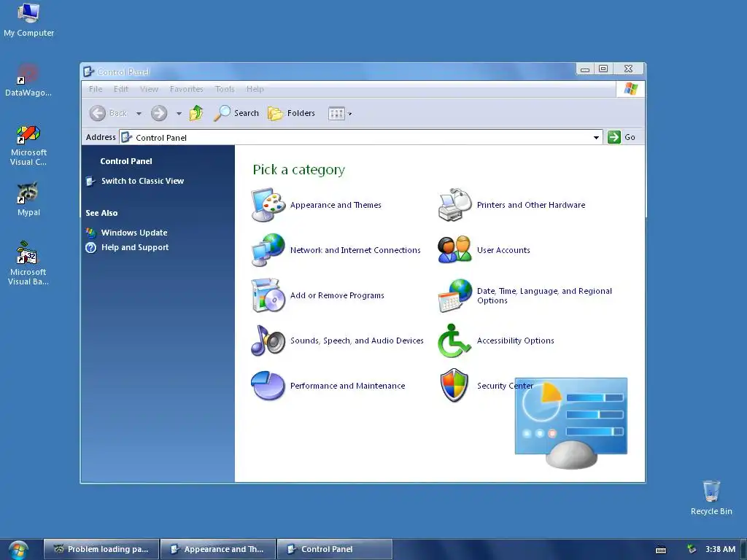Switch to Problem loading pa... taskbar window
This screenshot has height=560, width=747.
pyautogui.click(x=102, y=549)
